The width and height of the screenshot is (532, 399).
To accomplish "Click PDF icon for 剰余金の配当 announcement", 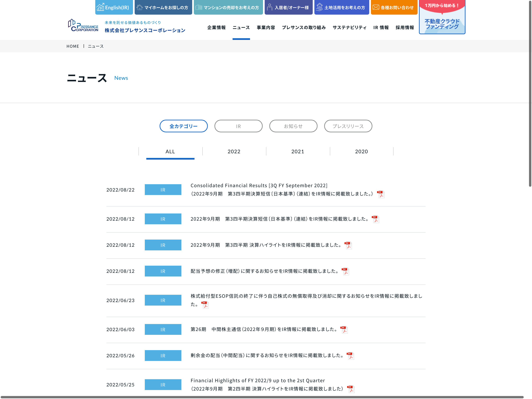I will 350,356.
